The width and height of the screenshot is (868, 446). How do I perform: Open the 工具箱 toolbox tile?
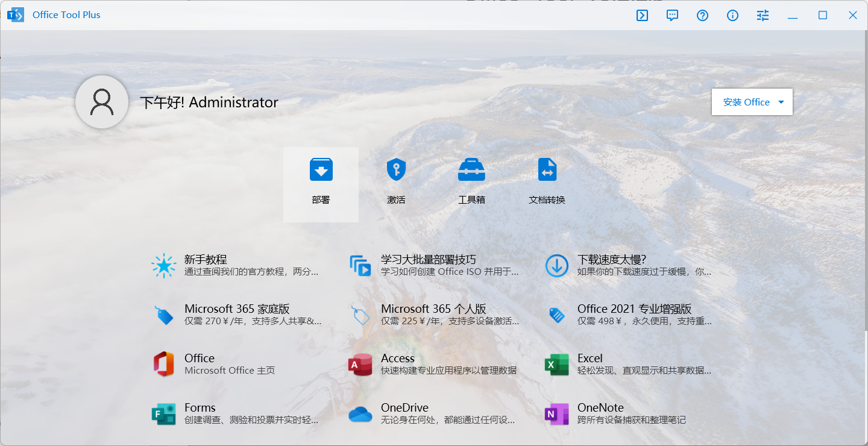click(471, 184)
